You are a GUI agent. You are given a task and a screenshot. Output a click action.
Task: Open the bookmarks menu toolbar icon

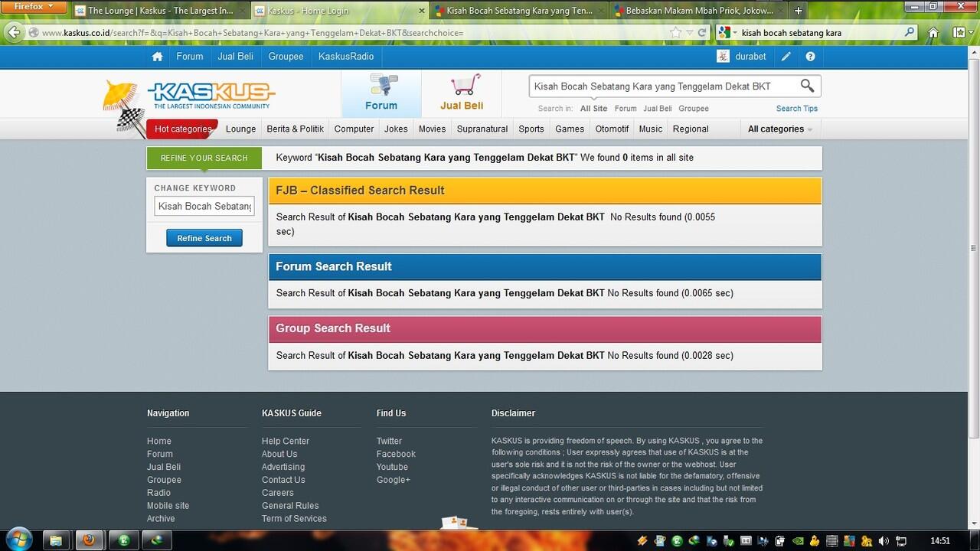point(959,33)
